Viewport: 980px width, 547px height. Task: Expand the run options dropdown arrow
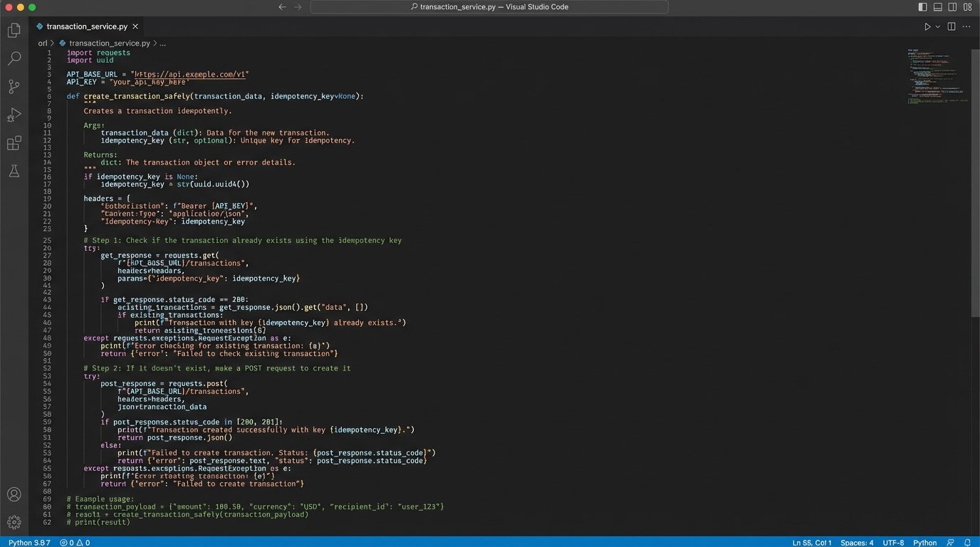click(938, 26)
